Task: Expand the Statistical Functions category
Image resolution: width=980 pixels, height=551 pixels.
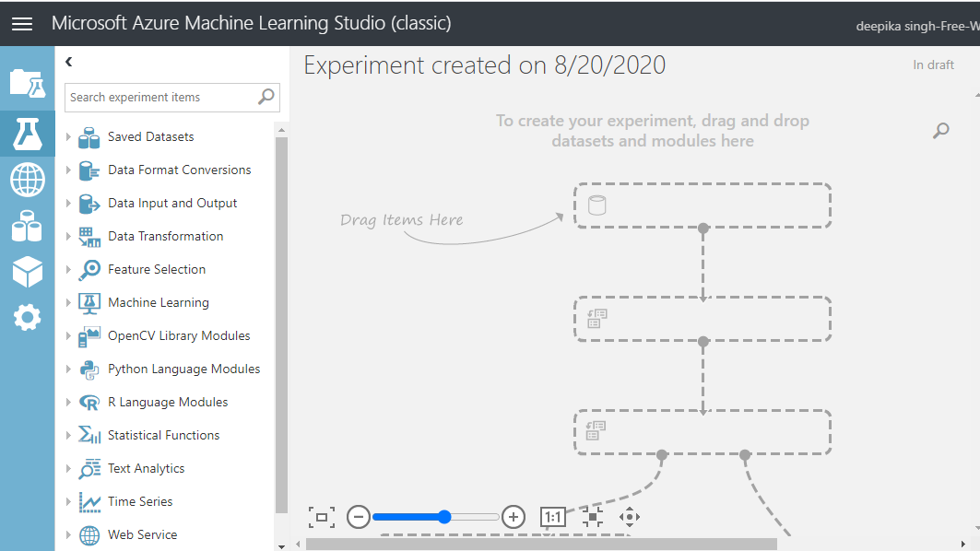Action: point(68,435)
